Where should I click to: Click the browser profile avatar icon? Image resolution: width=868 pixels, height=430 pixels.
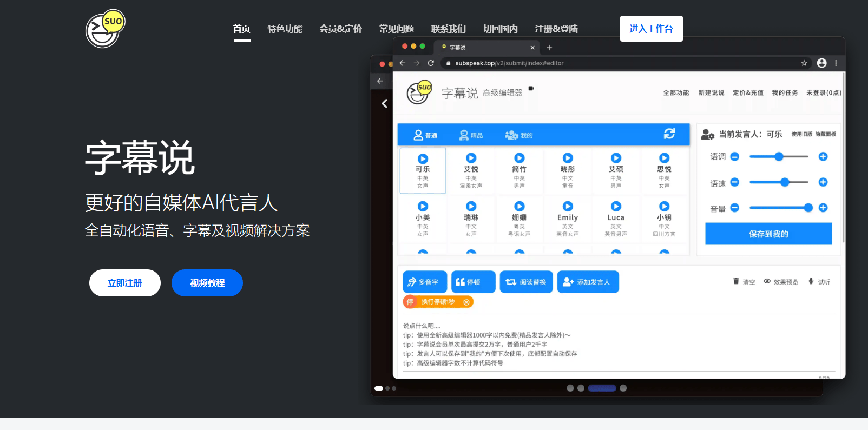point(821,63)
